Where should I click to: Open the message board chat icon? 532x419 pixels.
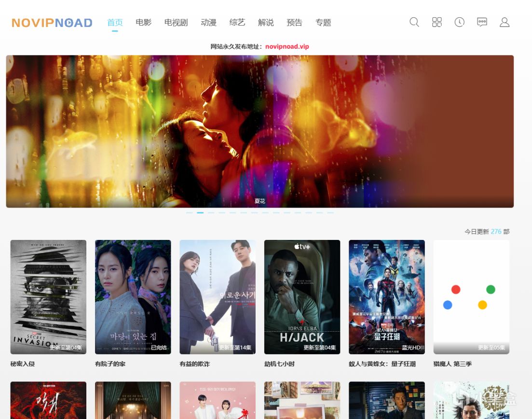point(482,22)
